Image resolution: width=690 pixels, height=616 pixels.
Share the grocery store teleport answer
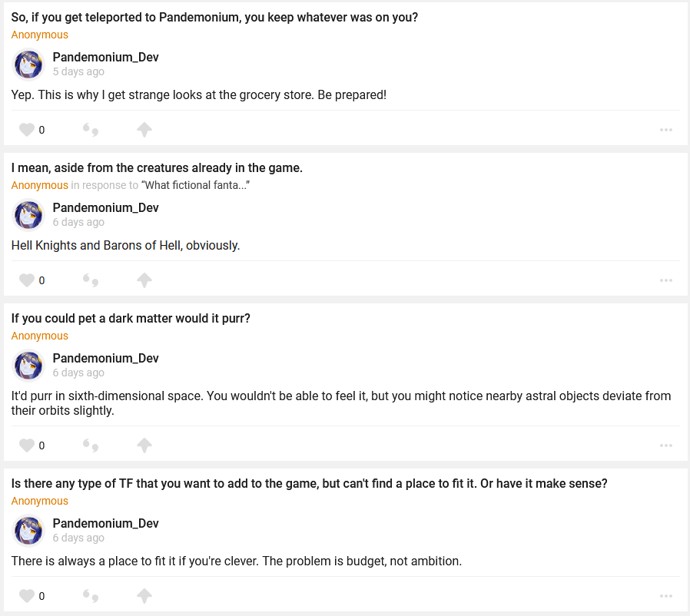pyautogui.click(x=144, y=130)
